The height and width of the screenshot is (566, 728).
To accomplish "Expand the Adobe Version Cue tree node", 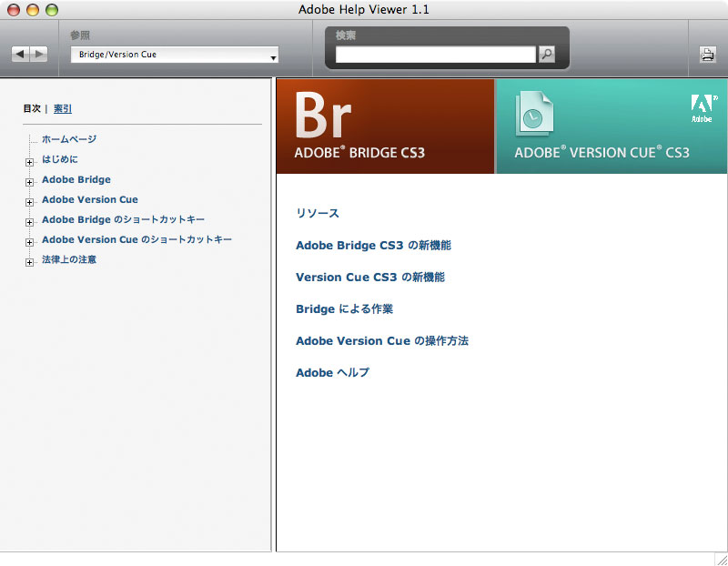I will [29, 202].
